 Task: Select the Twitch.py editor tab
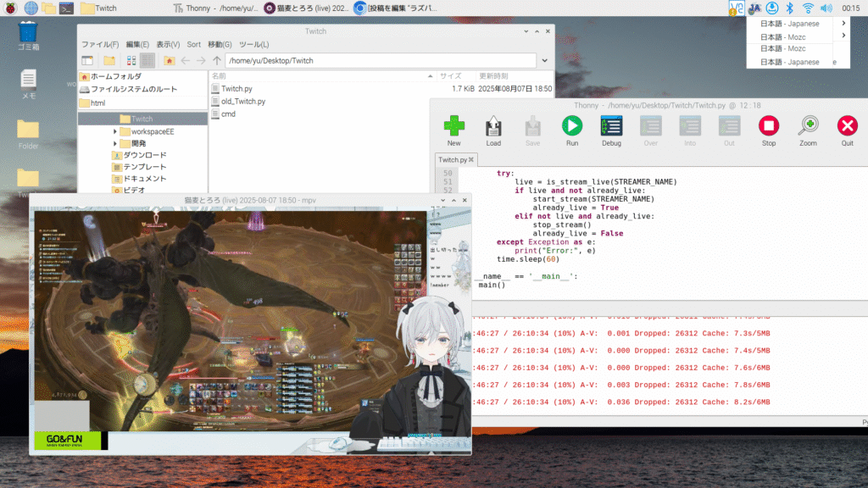[453, 160]
